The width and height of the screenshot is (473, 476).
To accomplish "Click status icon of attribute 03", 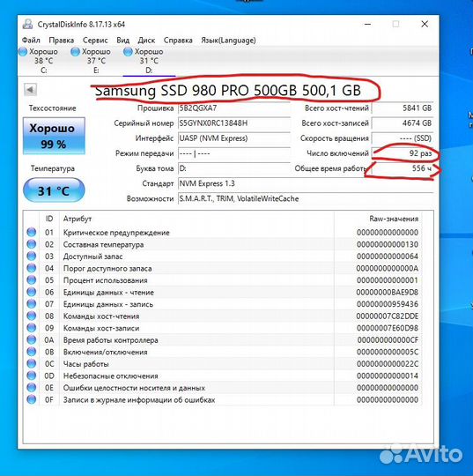I will (31, 257).
